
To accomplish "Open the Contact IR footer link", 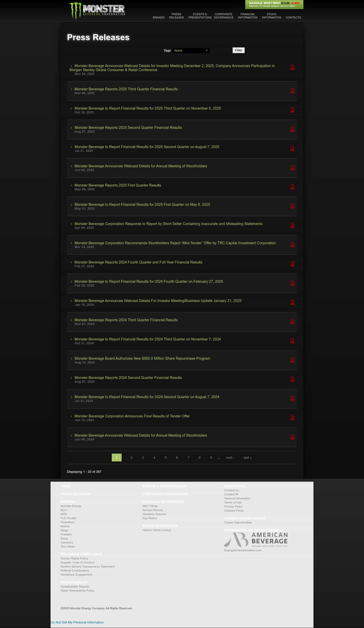I will tap(231, 494).
